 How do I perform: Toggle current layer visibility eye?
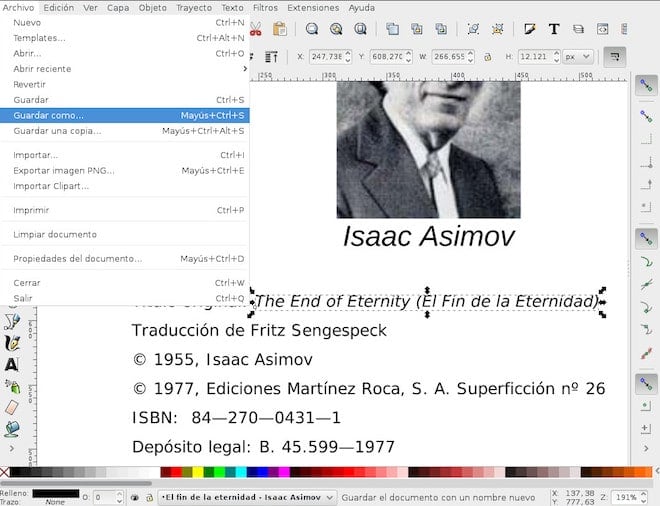point(135,498)
